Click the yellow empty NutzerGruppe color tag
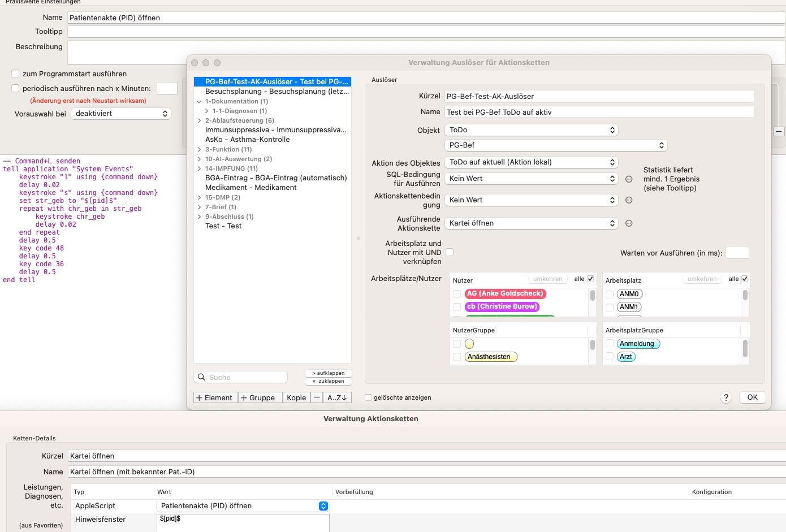 (x=469, y=344)
